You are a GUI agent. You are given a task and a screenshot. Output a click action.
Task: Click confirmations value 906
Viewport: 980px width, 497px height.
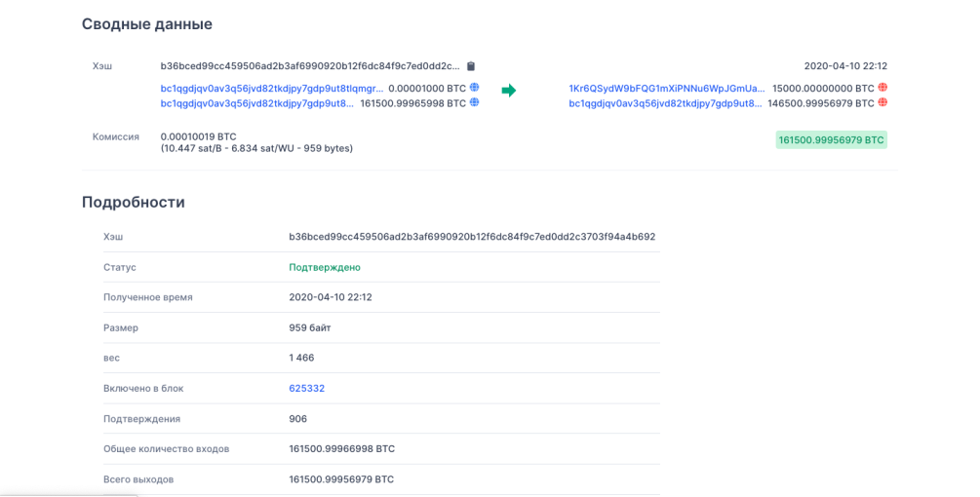[x=297, y=419]
